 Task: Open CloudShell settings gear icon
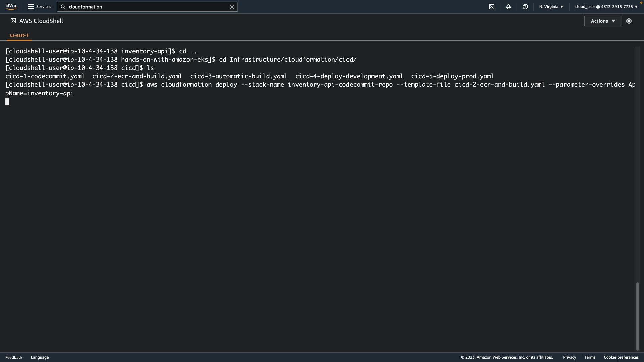click(629, 21)
